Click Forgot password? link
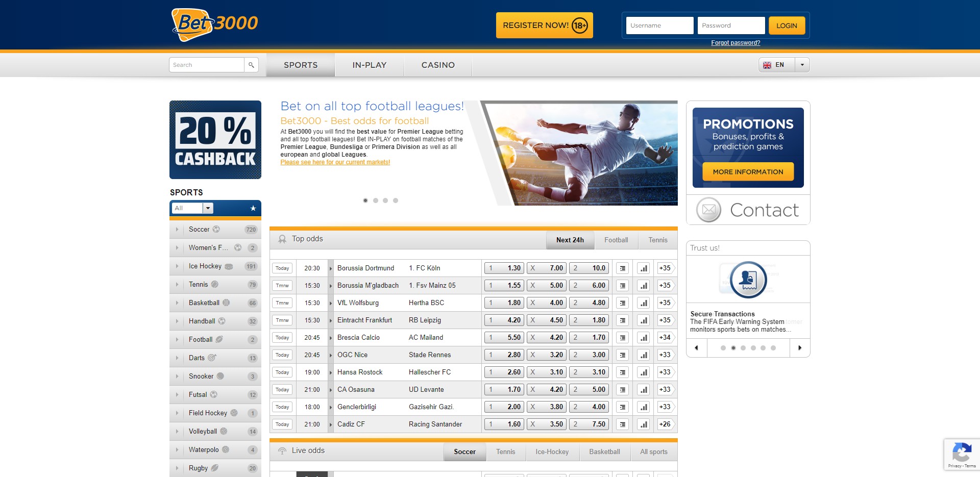The width and height of the screenshot is (980, 477). click(736, 43)
